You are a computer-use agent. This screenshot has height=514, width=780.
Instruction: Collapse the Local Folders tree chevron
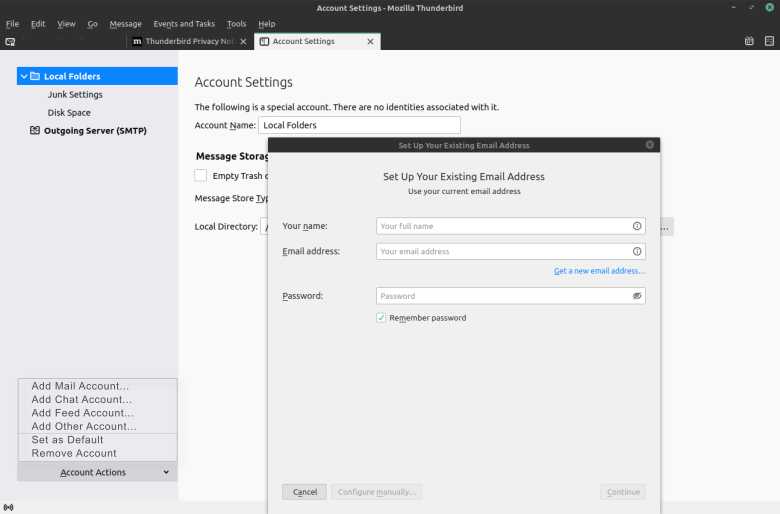[24, 76]
